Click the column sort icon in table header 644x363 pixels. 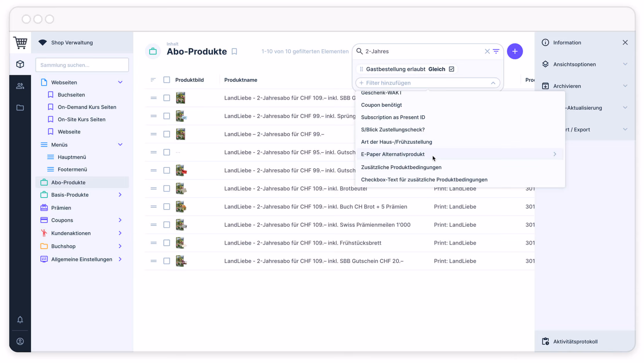point(153,80)
